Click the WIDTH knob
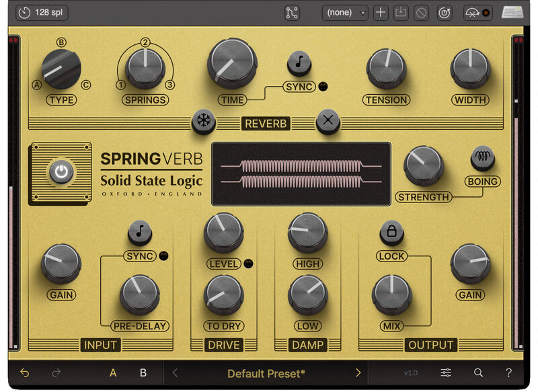538x392 pixels. click(470, 69)
